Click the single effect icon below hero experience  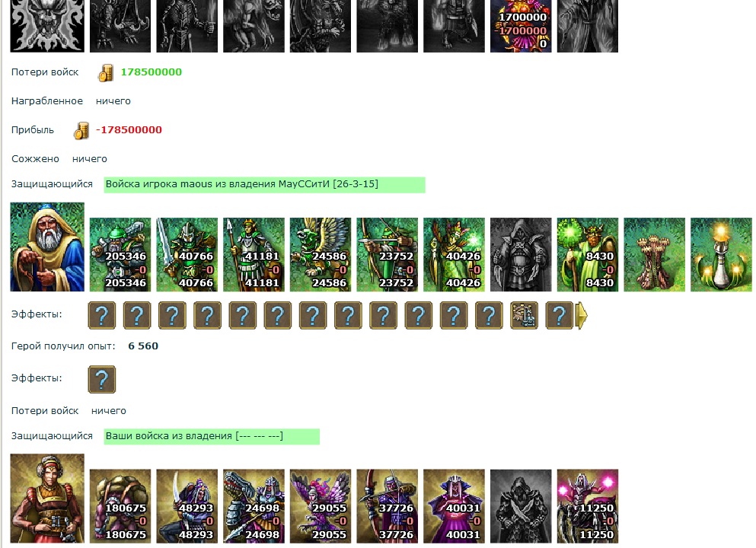coord(102,379)
